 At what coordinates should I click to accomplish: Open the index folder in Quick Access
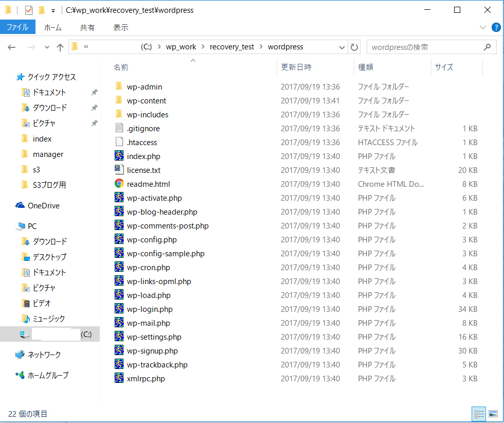click(x=42, y=139)
